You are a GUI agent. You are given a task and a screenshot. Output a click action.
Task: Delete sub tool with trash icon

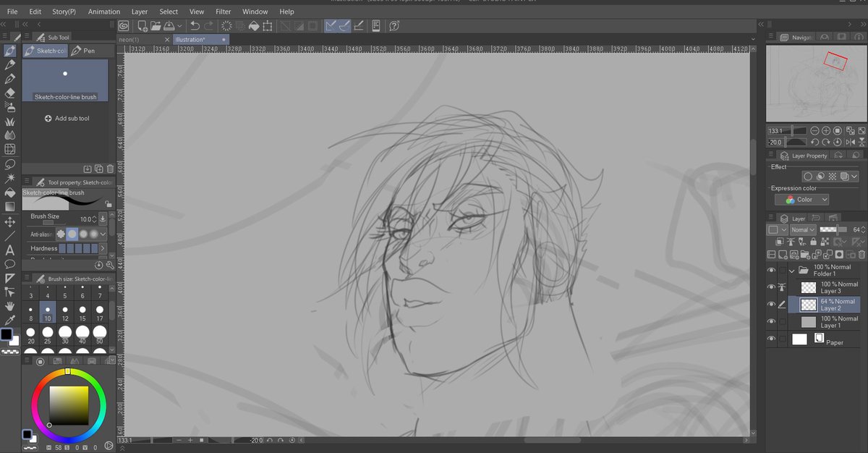pos(110,169)
